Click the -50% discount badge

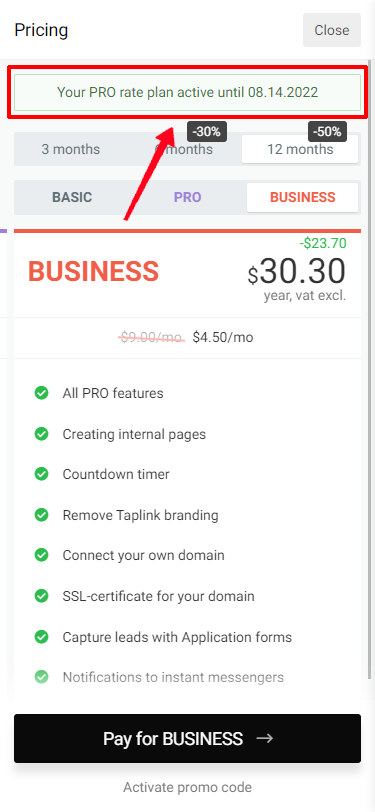(328, 132)
